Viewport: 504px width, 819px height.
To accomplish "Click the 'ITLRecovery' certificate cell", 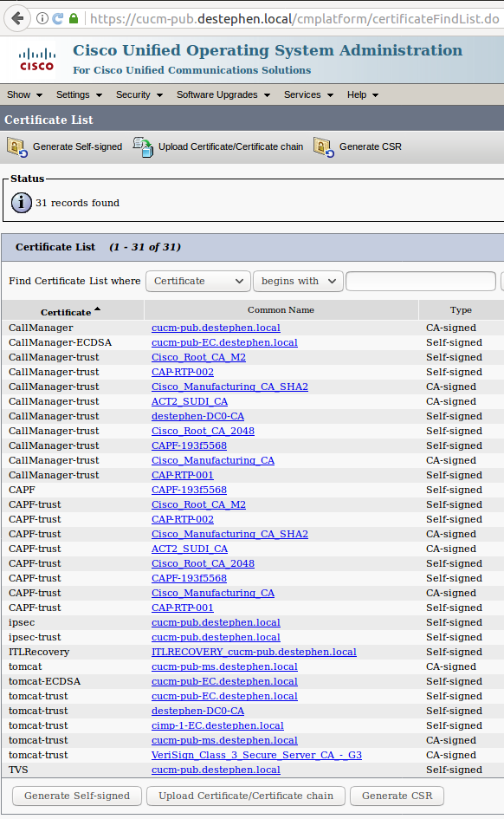I will [x=39, y=652].
